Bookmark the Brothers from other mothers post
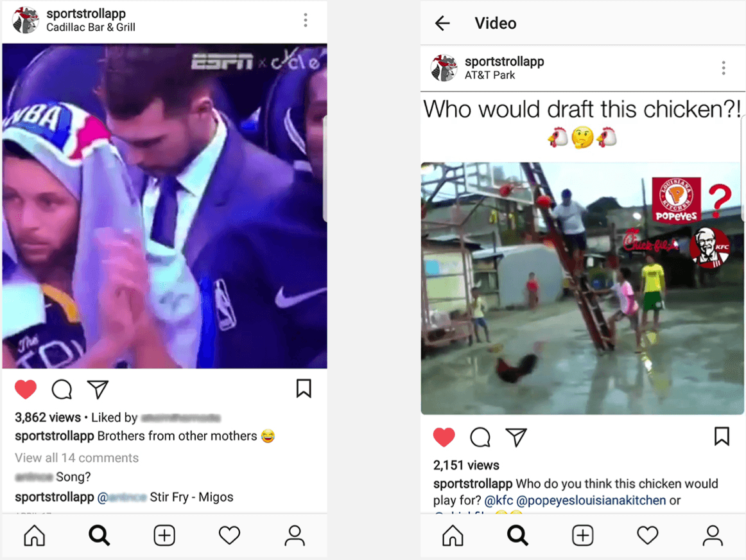This screenshot has height=560, width=746. [304, 389]
